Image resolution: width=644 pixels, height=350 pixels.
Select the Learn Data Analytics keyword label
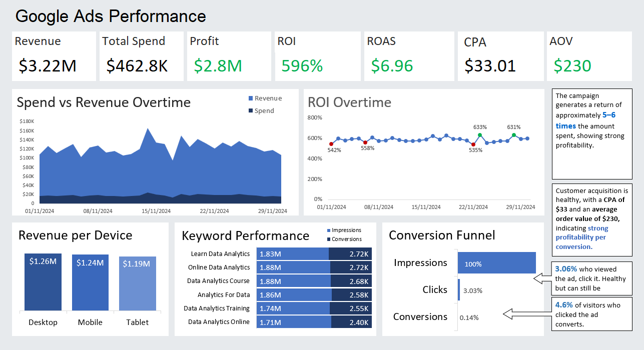tap(220, 254)
